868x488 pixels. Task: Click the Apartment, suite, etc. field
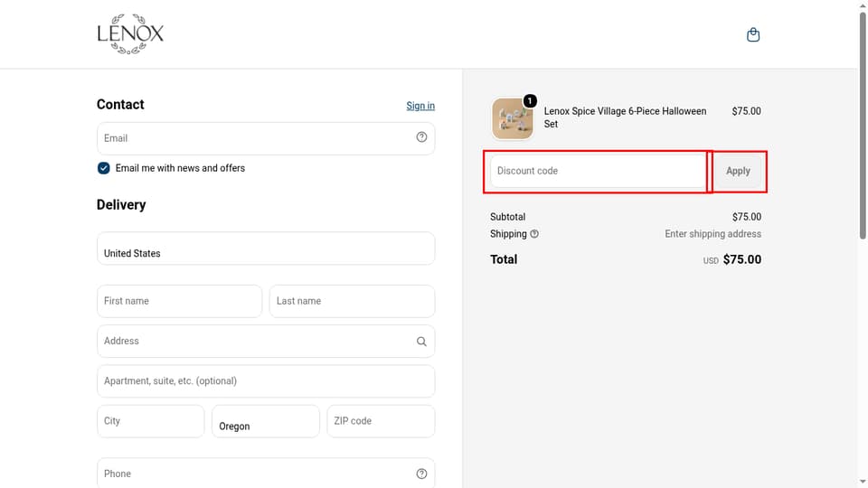266,381
